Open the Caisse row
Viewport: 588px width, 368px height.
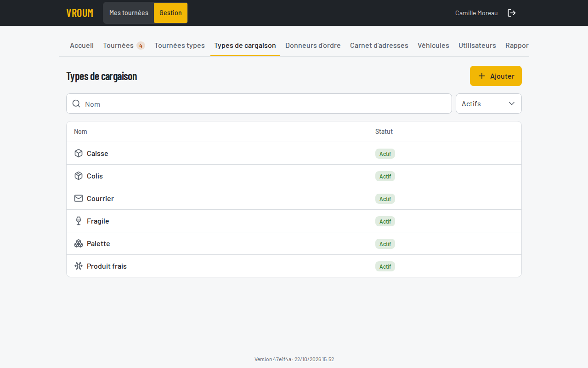coord(294,153)
